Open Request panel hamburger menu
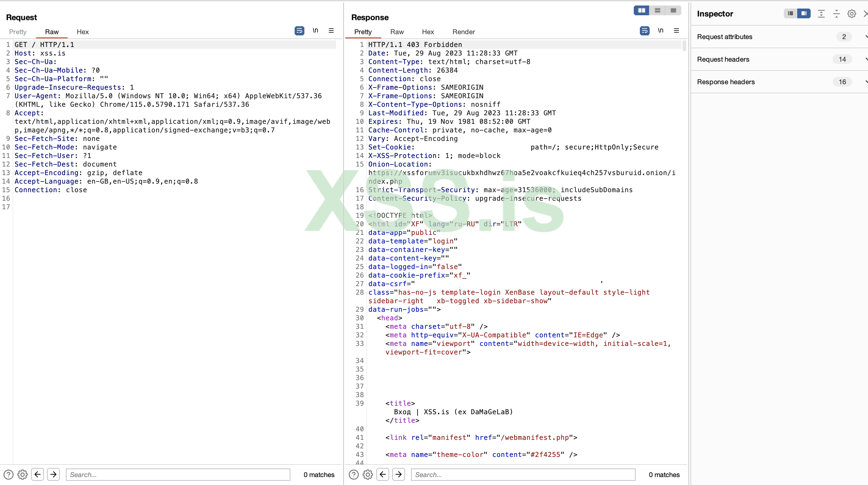The image size is (868, 485). [331, 31]
